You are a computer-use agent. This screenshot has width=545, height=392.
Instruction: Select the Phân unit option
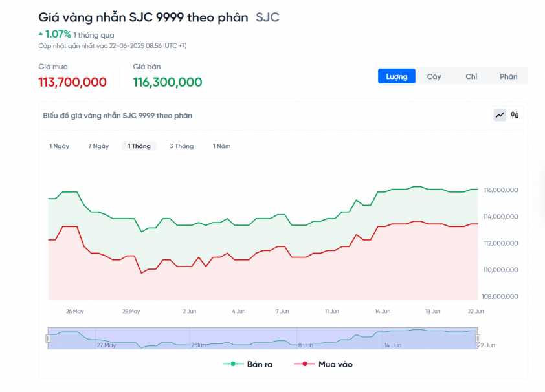point(509,76)
